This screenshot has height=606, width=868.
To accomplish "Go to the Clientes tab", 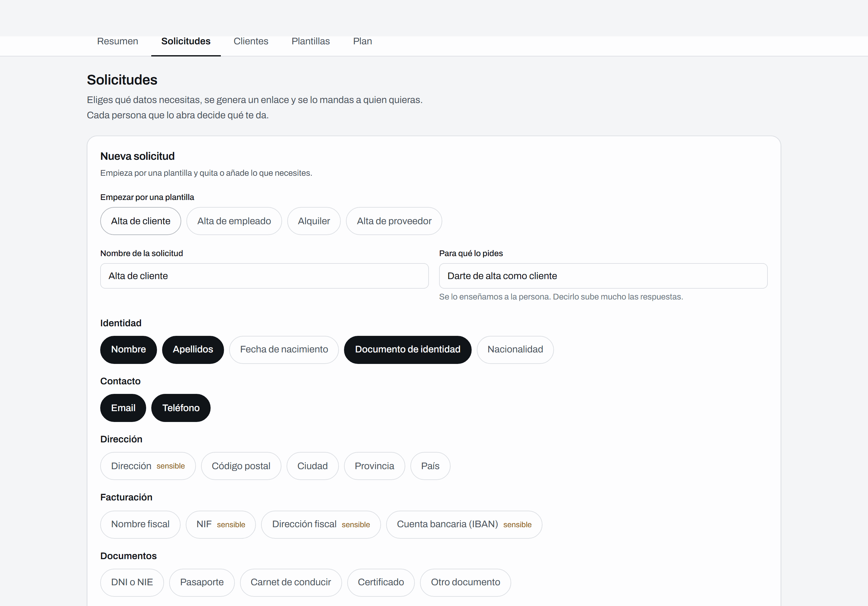I will coord(251,41).
